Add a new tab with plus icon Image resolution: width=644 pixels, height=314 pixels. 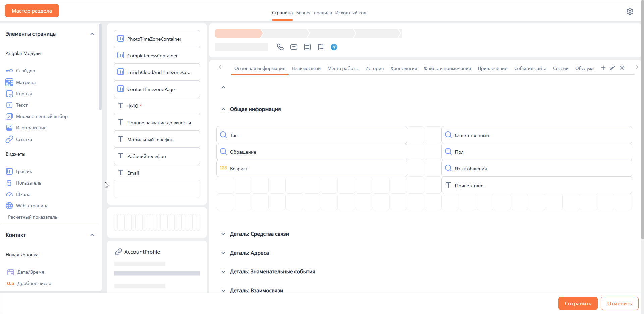(603, 68)
